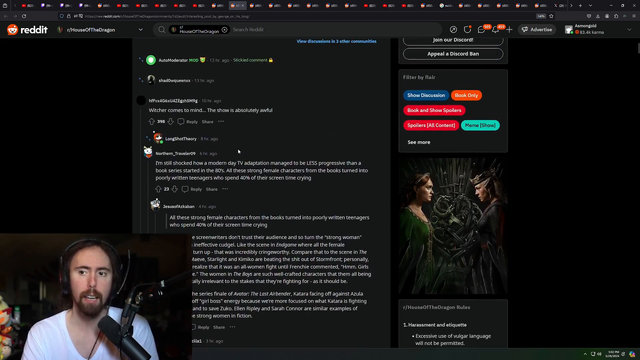Open the Reddit home logo
The image size is (640, 360).
(x=27, y=30)
